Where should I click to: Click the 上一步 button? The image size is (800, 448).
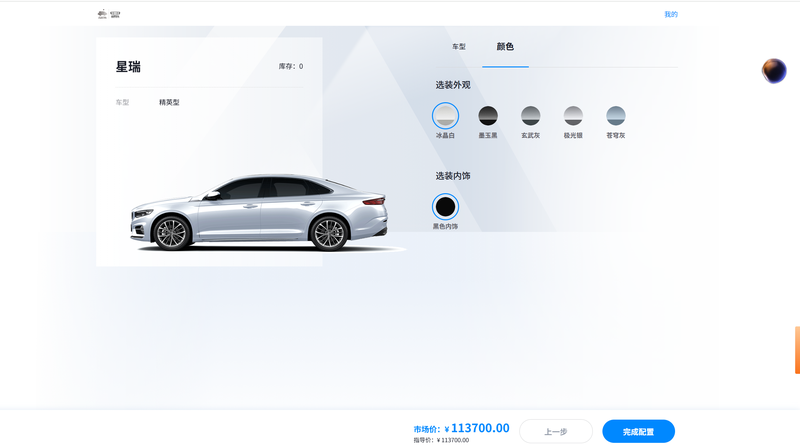tap(556, 432)
